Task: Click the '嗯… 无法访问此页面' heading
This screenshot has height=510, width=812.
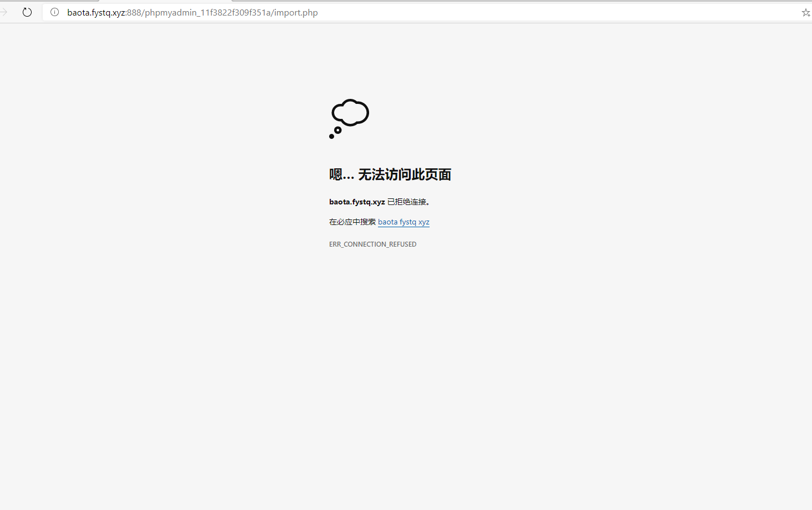Action: coord(390,174)
